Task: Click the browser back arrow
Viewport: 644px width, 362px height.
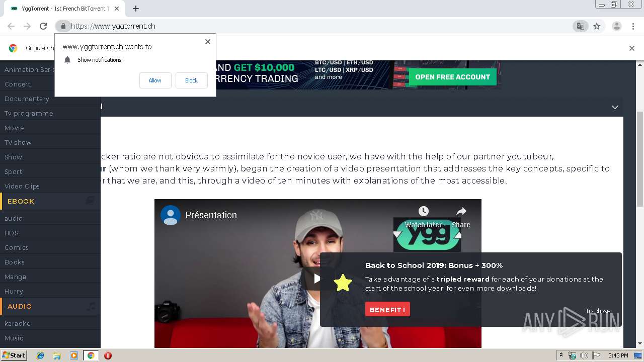Action: [x=11, y=26]
